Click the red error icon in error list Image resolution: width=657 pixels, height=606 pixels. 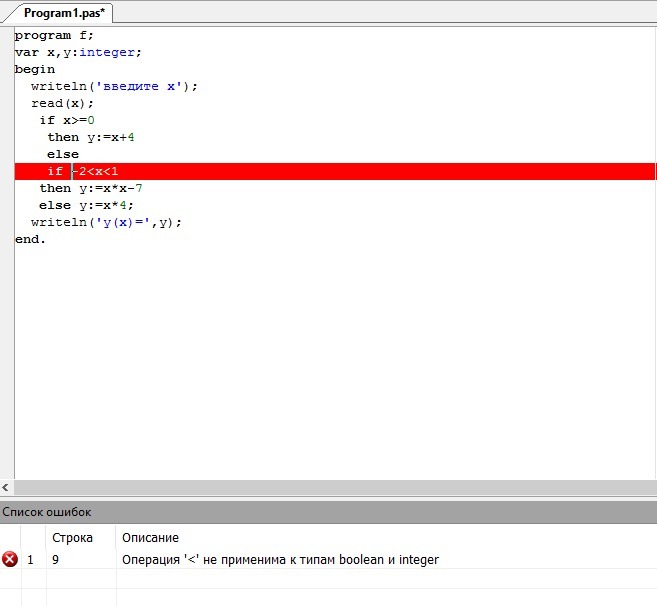pos(10,560)
